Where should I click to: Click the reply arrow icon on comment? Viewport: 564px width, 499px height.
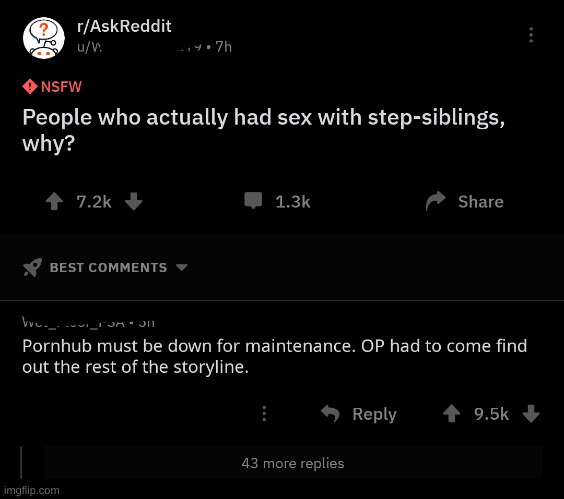pyautogui.click(x=330, y=413)
